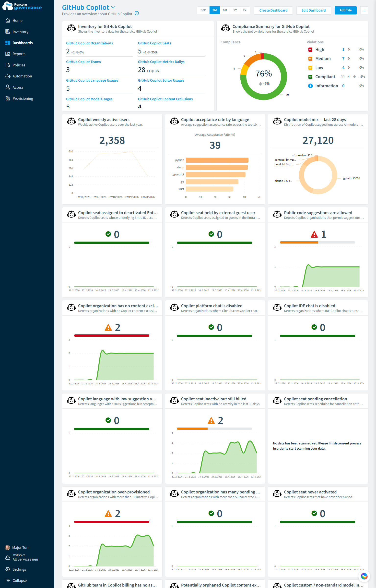Screen dimensions: 376x588
Task: Toggle the Compliant checkbox
Action: (310, 77)
